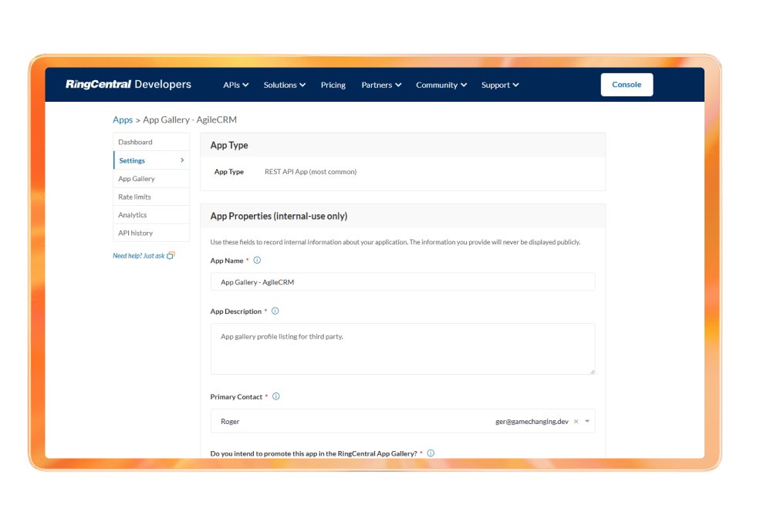This screenshot has height=532, width=767.
Task: Navigate back via the Apps breadcrumb link
Action: tap(123, 120)
